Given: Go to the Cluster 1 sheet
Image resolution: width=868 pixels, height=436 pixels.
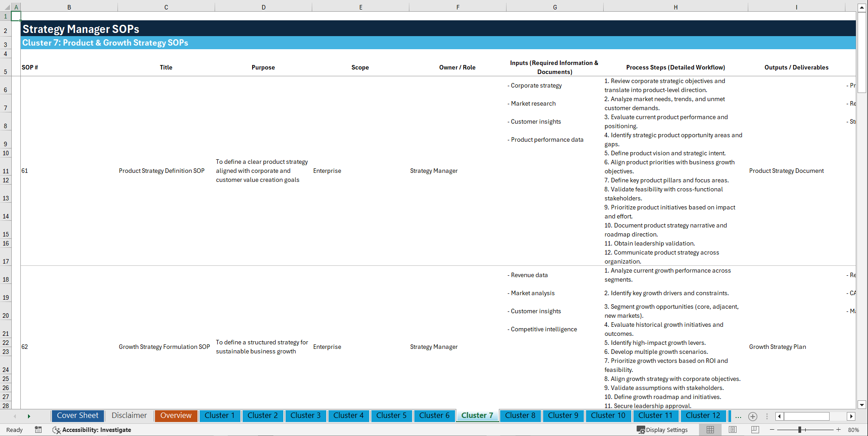Looking at the screenshot, I should [220, 416].
